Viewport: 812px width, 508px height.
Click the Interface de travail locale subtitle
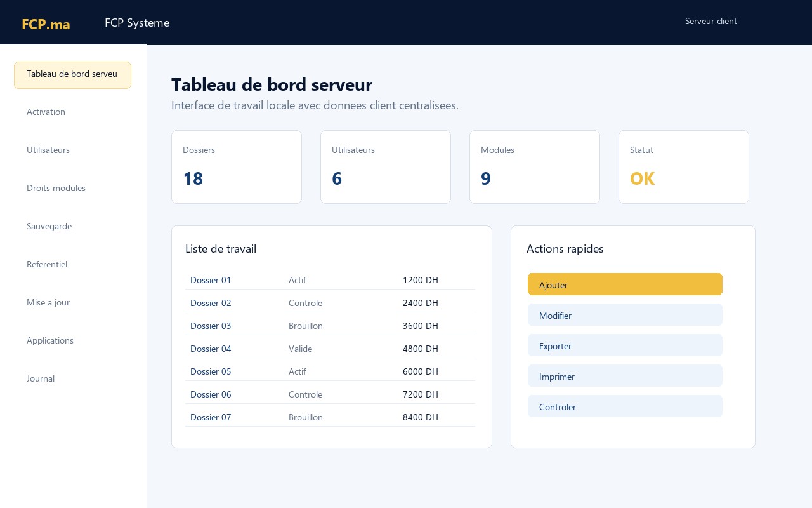coord(315,105)
